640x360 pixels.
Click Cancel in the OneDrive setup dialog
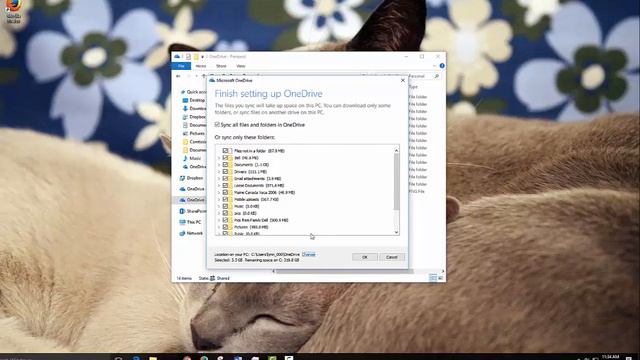[x=392, y=257]
